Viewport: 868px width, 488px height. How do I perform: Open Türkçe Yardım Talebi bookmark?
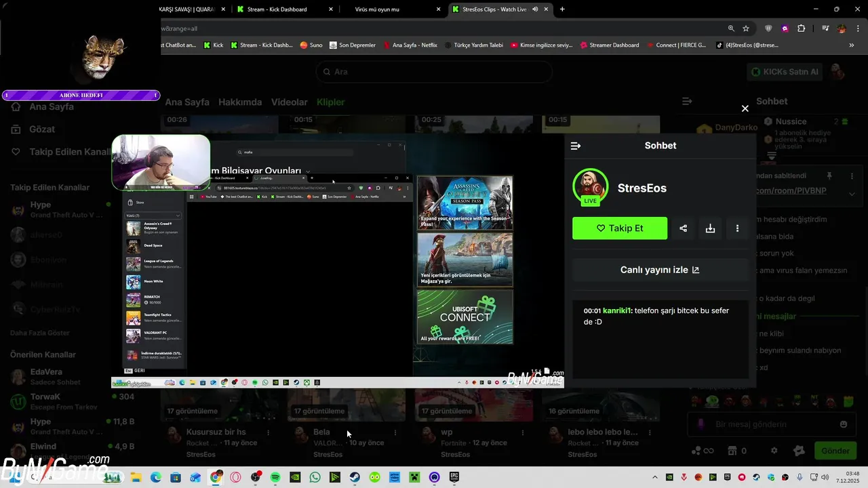(473, 45)
